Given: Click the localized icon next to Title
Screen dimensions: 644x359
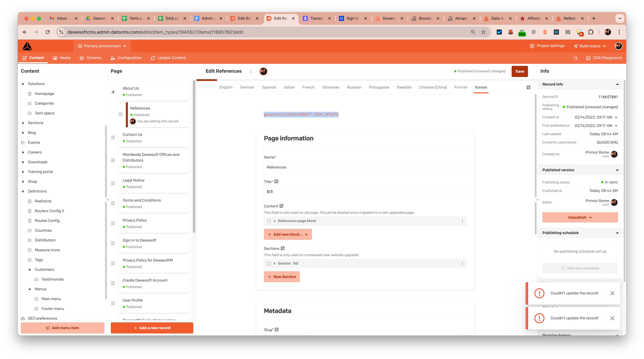Looking at the screenshot, I should point(276,182).
